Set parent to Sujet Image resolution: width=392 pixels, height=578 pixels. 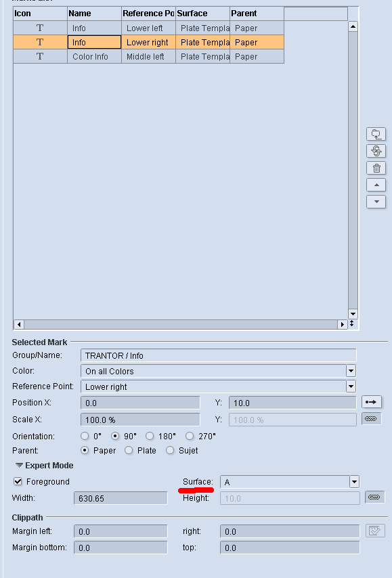coord(170,451)
